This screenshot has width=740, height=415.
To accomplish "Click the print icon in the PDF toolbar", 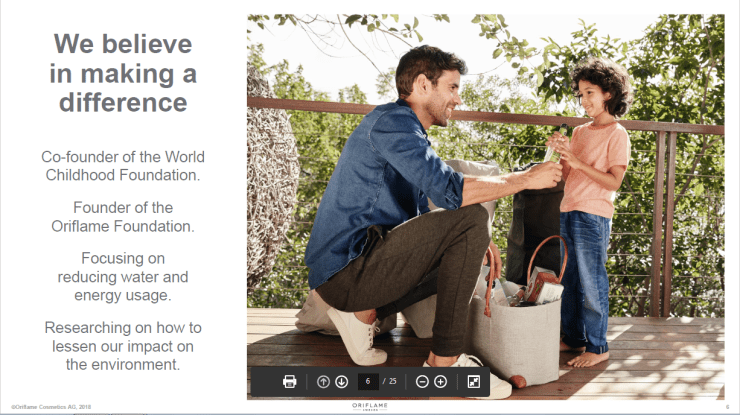I will tap(290, 381).
